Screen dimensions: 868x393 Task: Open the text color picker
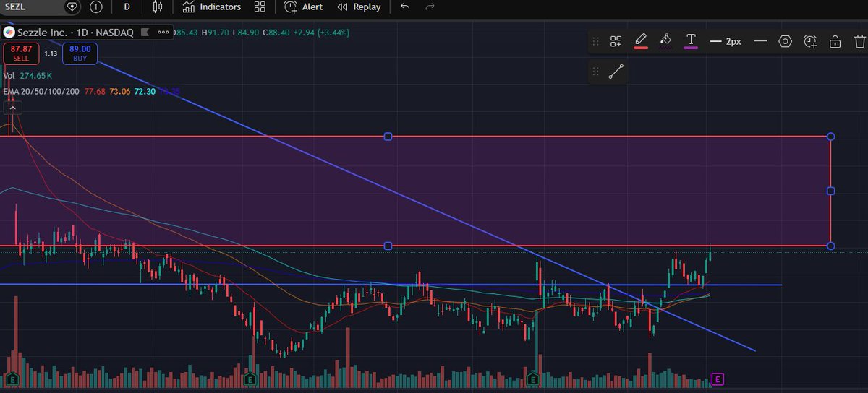coord(692,41)
